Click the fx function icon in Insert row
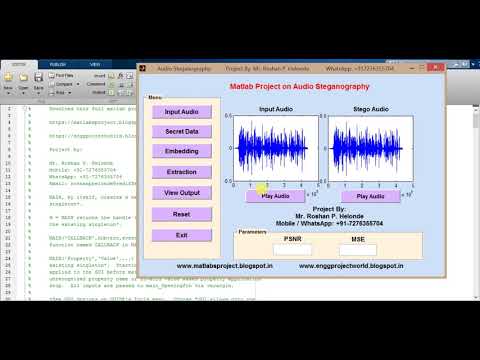The width and height of the screenshot is (480, 360). pyautogui.click(x=121, y=76)
